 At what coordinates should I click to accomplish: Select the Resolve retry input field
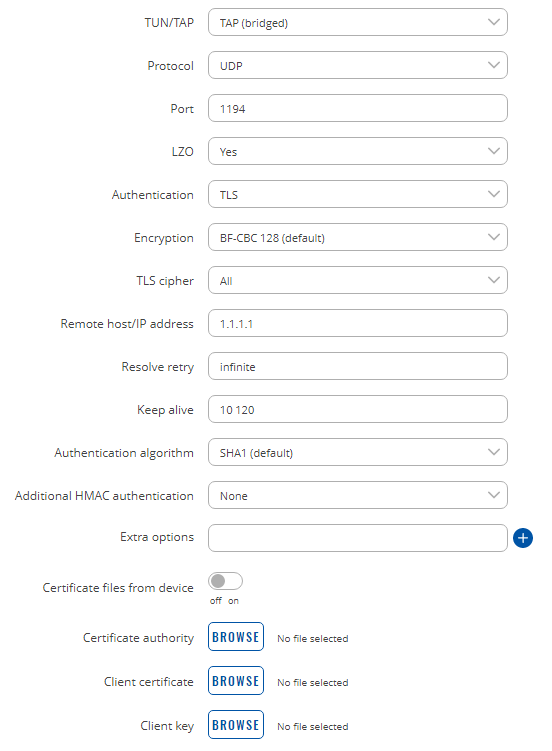pyautogui.click(x=358, y=366)
